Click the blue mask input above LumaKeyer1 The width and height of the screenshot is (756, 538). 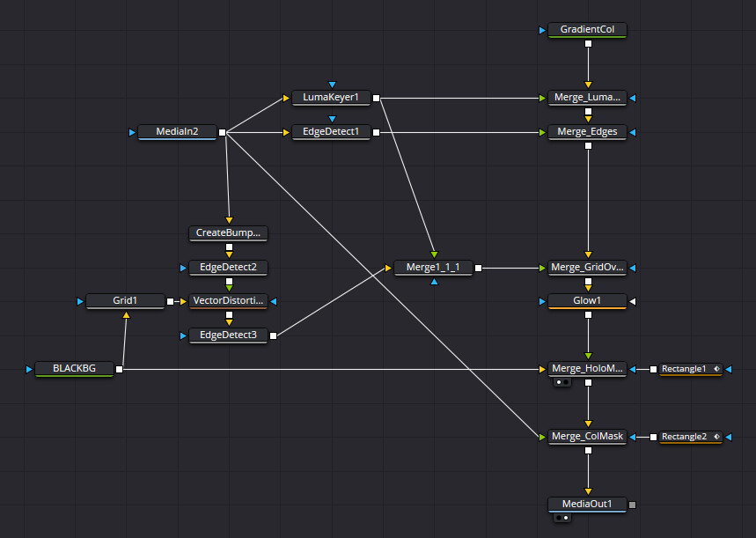[x=332, y=85]
